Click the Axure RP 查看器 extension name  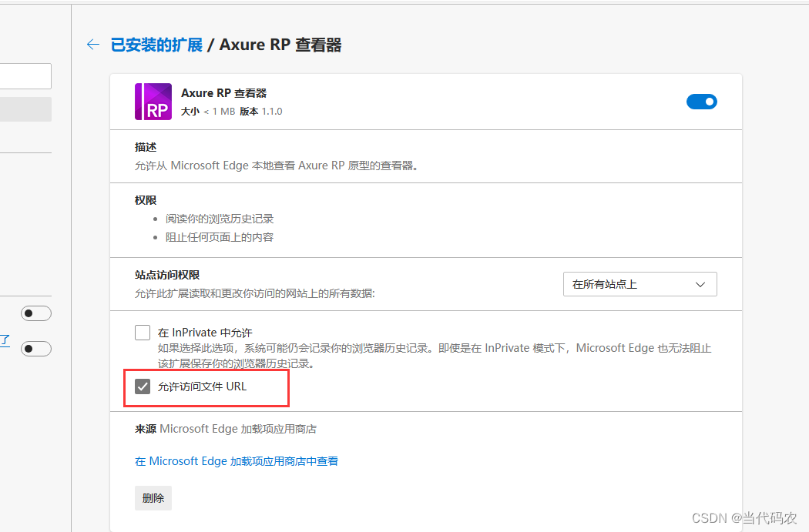[224, 93]
